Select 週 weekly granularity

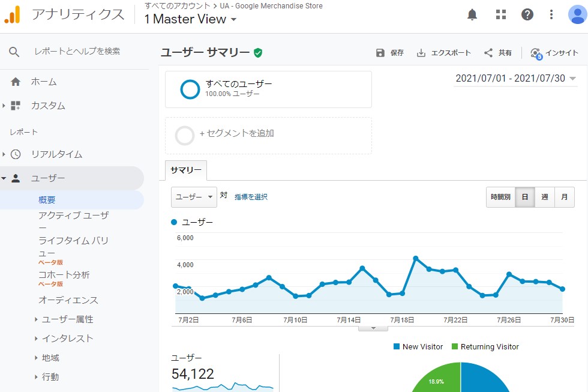pos(545,197)
